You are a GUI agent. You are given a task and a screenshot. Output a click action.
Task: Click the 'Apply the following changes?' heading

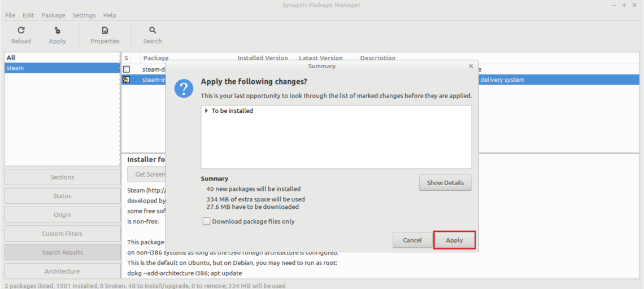[x=254, y=82]
